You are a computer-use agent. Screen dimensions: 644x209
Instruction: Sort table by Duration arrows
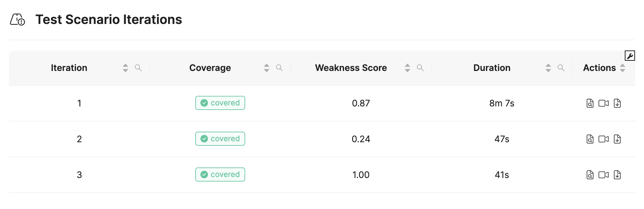tap(548, 68)
